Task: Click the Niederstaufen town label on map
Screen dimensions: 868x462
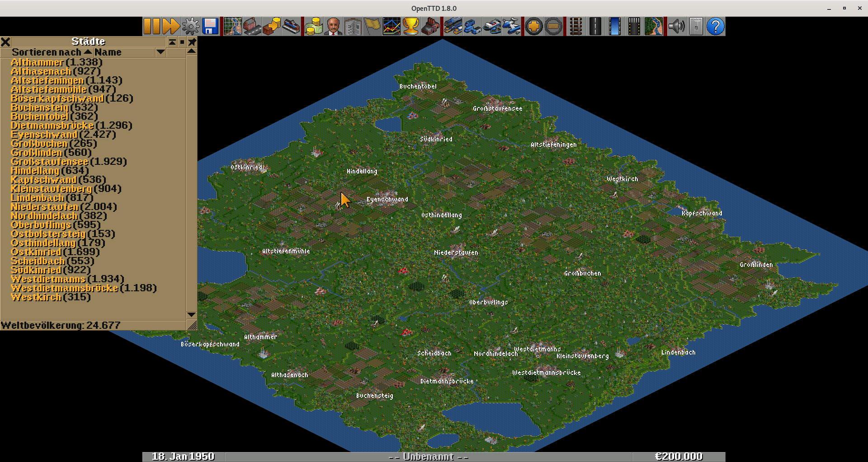Action: pyautogui.click(x=456, y=252)
